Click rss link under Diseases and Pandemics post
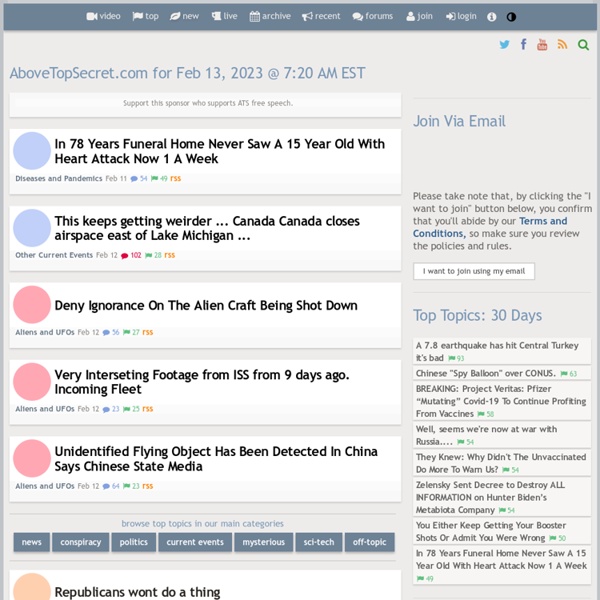 click(x=176, y=178)
